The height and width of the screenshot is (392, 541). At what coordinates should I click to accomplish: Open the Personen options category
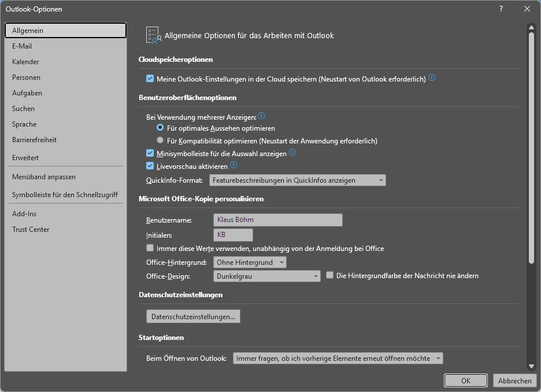tap(65, 77)
